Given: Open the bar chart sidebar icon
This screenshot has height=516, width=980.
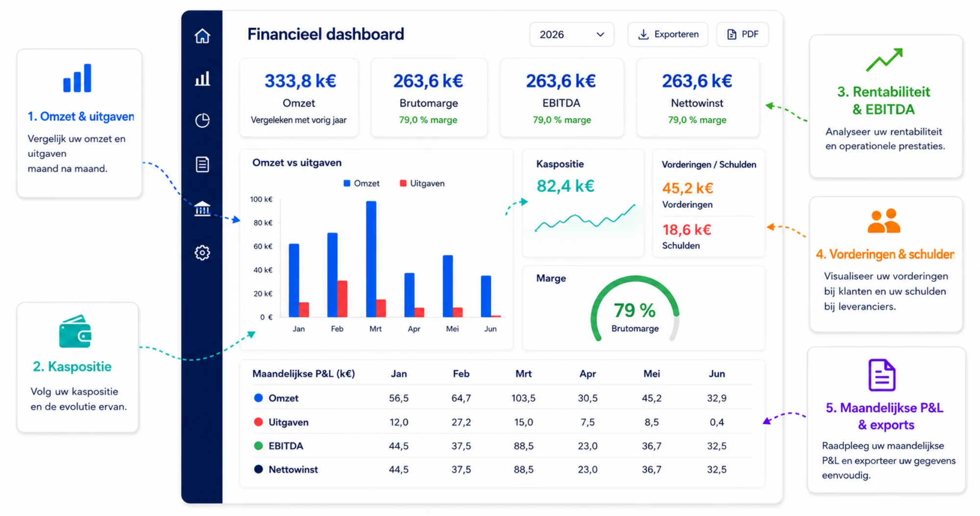Looking at the screenshot, I should 202,78.
